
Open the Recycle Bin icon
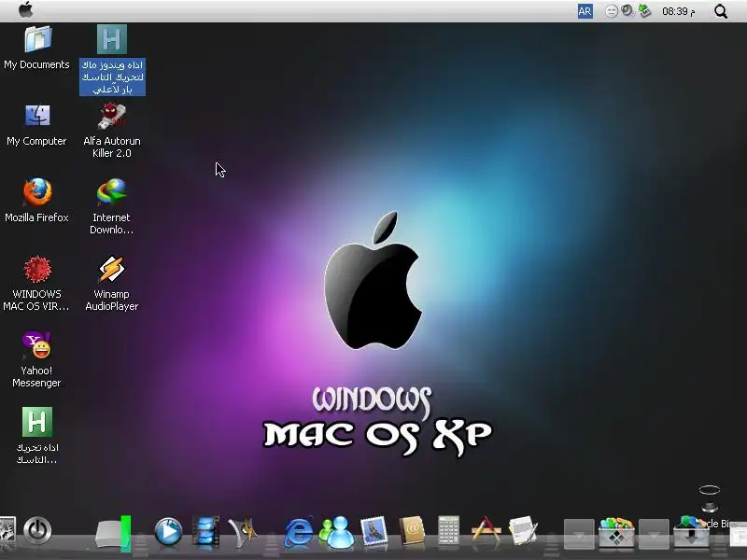point(710,499)
